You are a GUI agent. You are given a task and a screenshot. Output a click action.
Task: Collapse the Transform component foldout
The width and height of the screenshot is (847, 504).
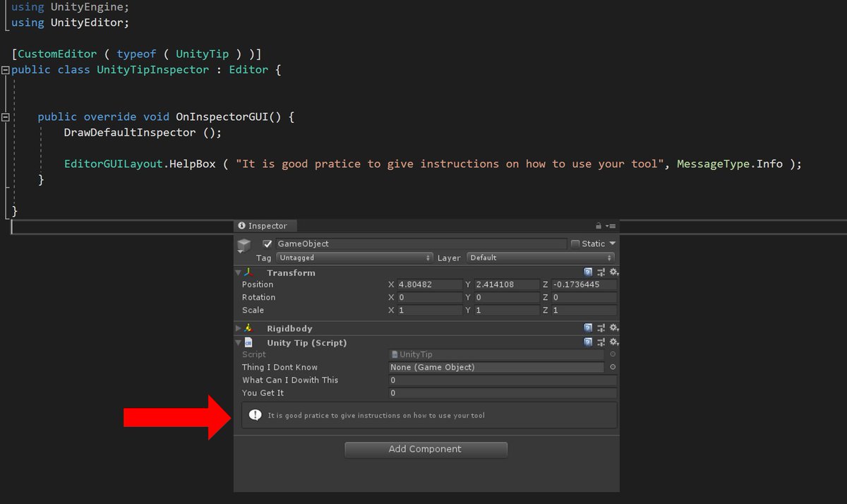[238, 272]
